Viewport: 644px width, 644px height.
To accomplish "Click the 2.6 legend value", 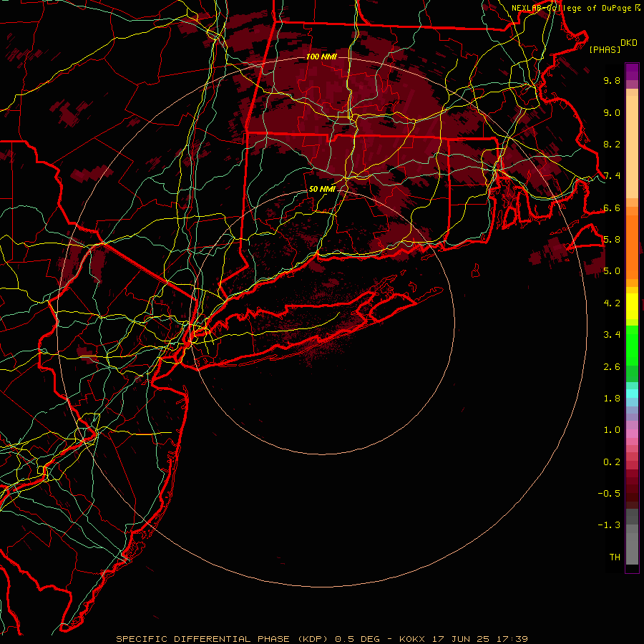I will (612, 366).
